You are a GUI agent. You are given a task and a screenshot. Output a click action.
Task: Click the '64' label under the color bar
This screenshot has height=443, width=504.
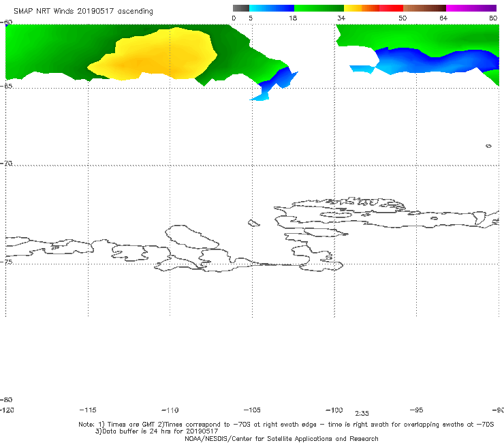point(443,18)
